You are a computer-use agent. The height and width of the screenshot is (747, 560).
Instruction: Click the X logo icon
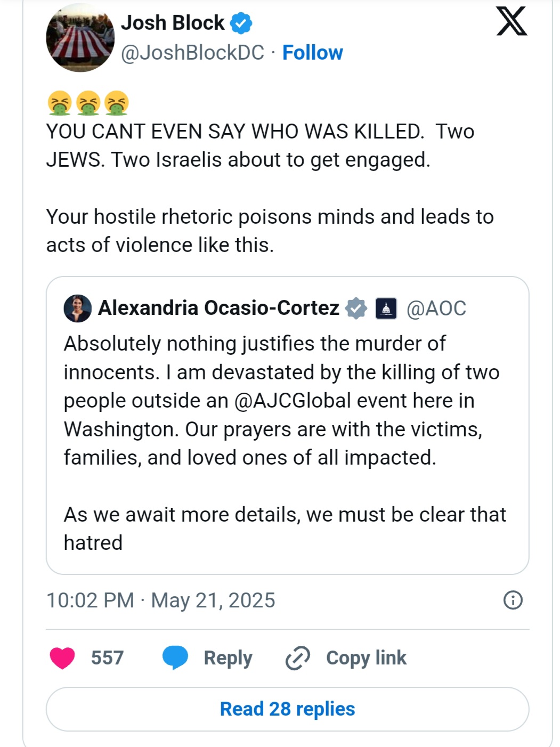coord(512,22)
